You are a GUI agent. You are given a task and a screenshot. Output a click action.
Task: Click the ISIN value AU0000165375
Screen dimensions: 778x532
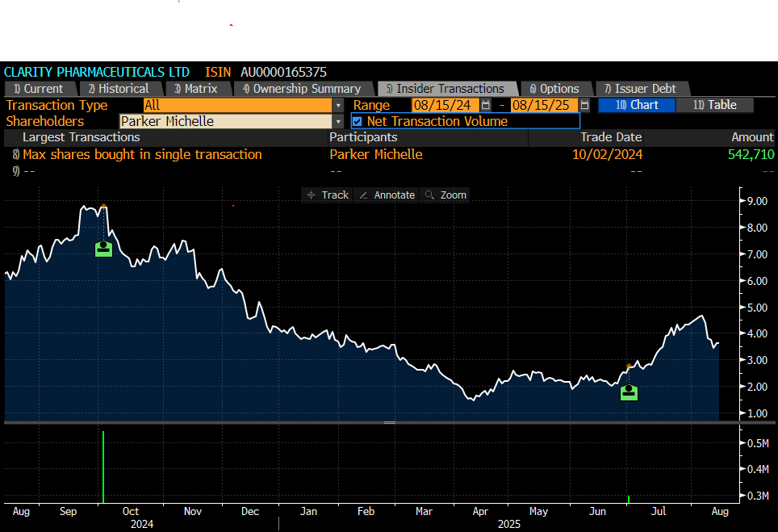tap(284, 72)
